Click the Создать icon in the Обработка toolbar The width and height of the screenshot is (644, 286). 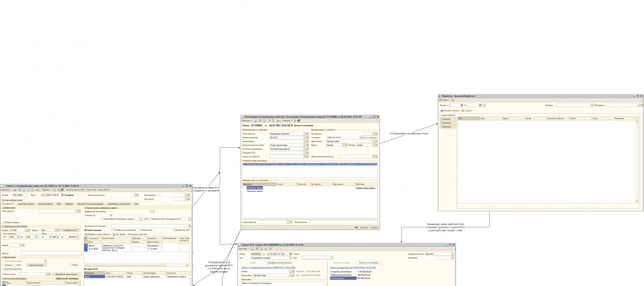462,110
